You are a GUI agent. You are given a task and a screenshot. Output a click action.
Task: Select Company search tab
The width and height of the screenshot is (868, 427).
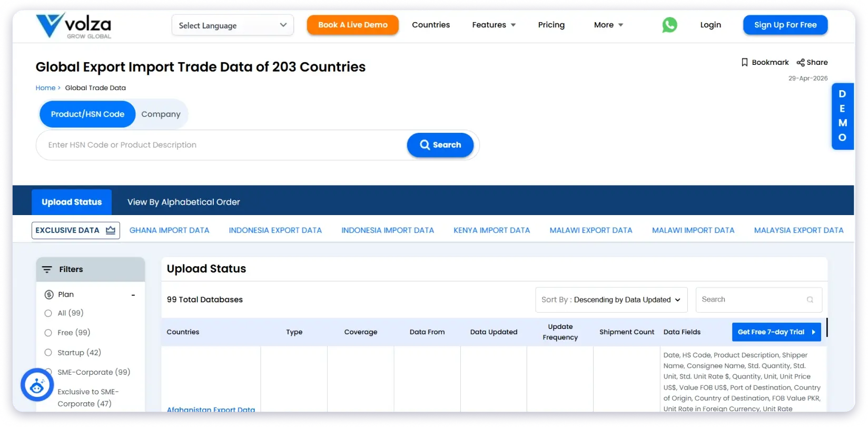(161, 114)
